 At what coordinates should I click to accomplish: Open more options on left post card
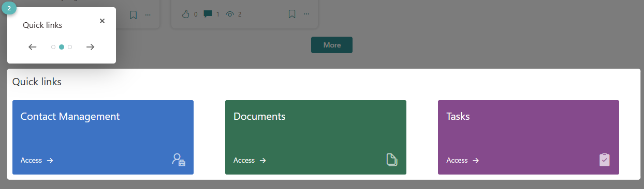point(148,14)
